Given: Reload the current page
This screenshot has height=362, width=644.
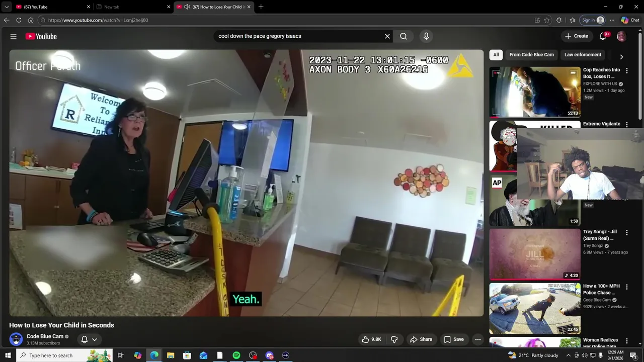Looking at the screenshot, I should (19, 20).
